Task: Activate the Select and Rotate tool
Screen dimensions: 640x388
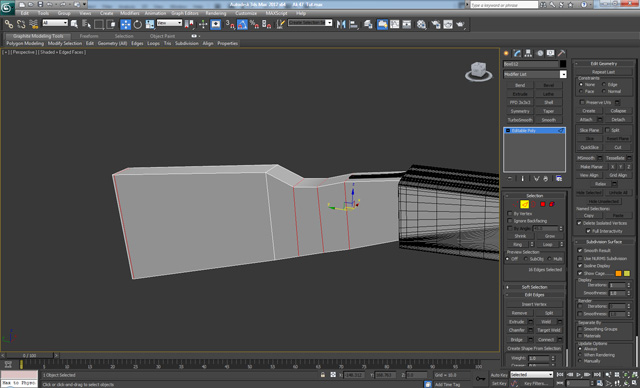Action: tap(138, 24)
